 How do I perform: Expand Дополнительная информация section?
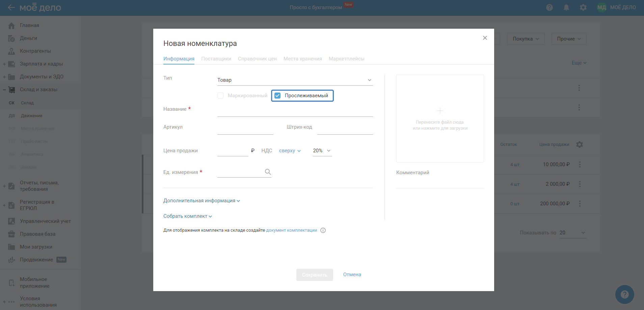(202, 201)
